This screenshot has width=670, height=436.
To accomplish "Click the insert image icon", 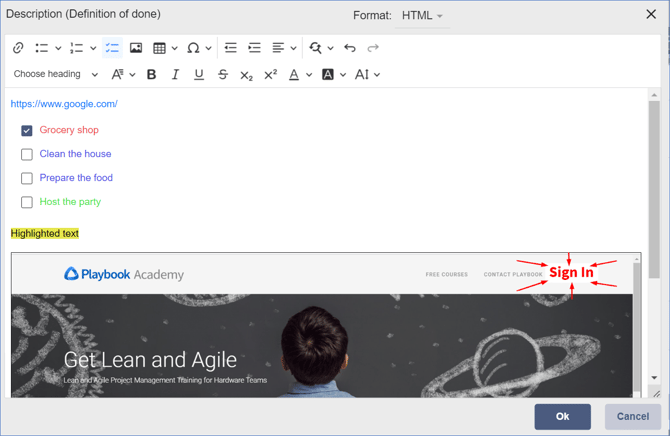I will (136, 48).
